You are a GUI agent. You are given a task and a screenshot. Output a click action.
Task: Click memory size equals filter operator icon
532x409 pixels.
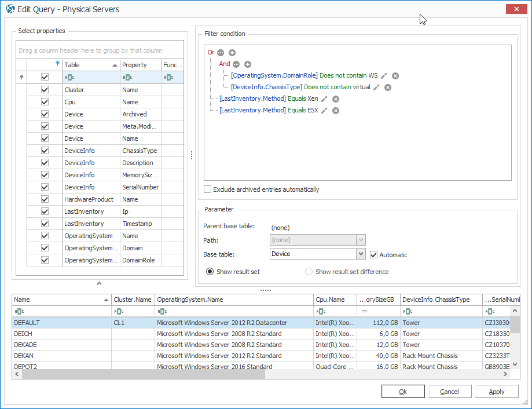point(364,311)
